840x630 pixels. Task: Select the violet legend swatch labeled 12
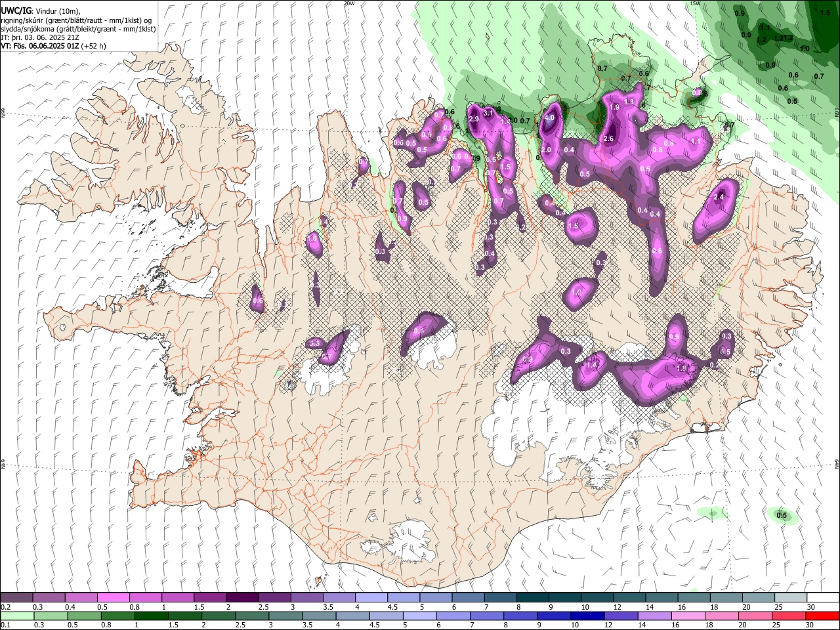621,616
